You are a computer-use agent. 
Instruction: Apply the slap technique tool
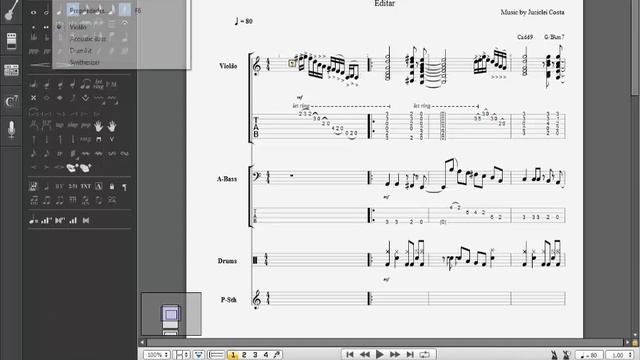click(x=72, y=126)
